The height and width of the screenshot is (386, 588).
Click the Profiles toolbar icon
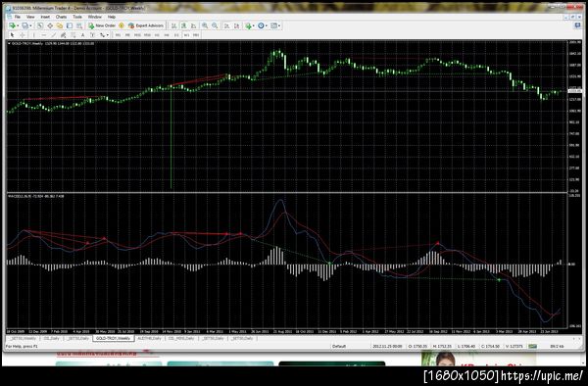coord(24,25)
